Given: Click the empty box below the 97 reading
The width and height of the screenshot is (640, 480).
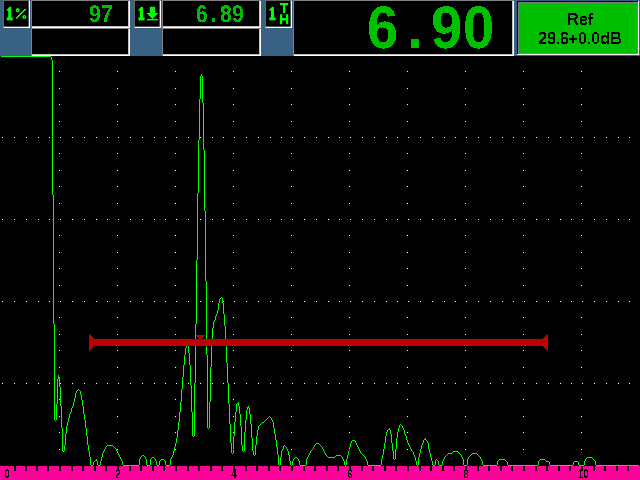Looking at the screenshot, I should click(x=80, y=42).
